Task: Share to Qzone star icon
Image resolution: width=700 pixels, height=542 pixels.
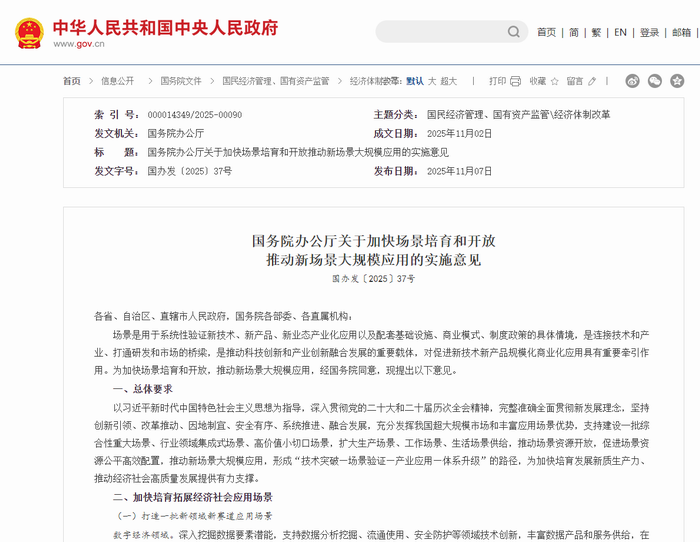Action: pyautogui.click(x=677, y=81)
